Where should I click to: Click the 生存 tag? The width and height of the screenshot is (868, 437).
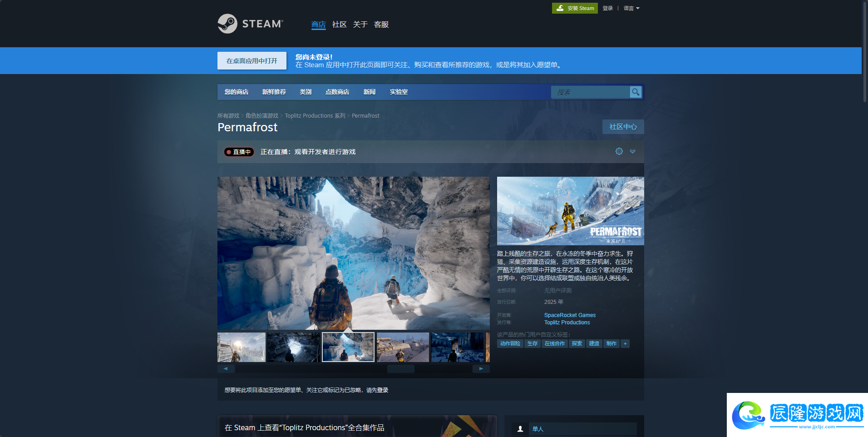point(533,343)
